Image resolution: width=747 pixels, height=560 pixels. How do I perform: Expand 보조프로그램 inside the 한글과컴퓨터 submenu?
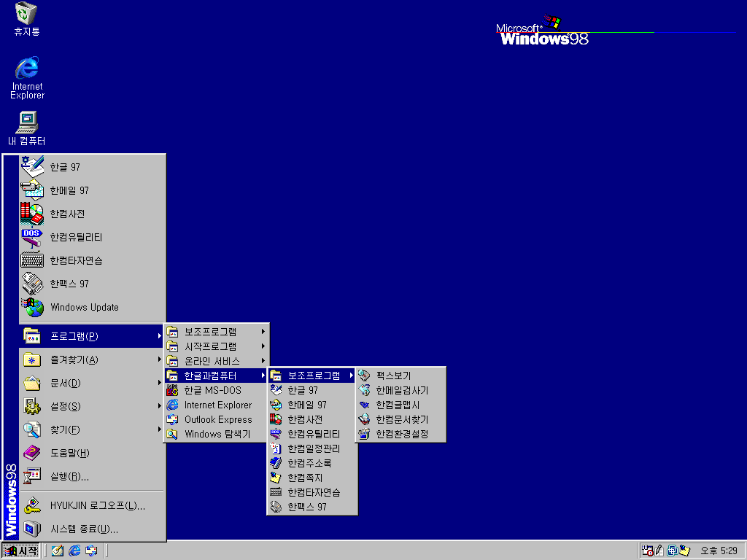[x=312, y=376]
